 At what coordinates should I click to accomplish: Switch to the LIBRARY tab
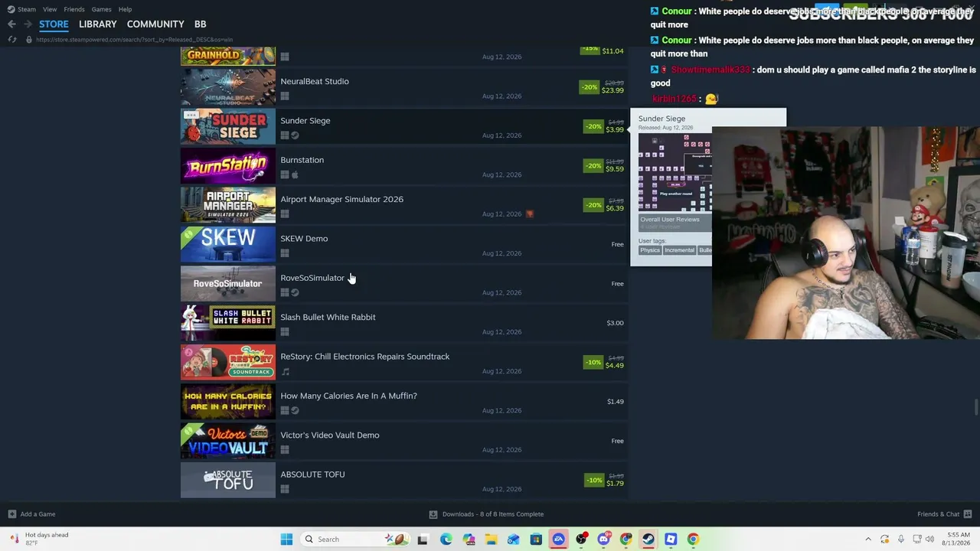coord(98,24)
